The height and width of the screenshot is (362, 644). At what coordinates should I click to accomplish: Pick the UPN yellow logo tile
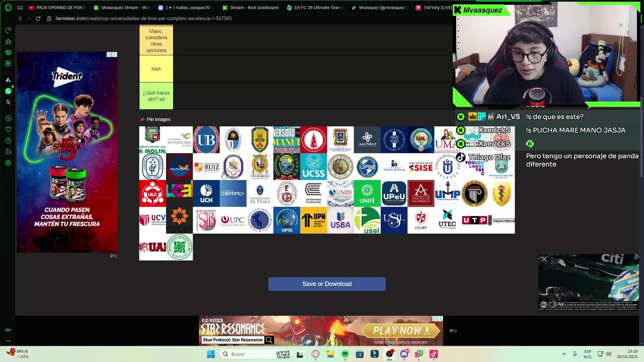(313, 220)
